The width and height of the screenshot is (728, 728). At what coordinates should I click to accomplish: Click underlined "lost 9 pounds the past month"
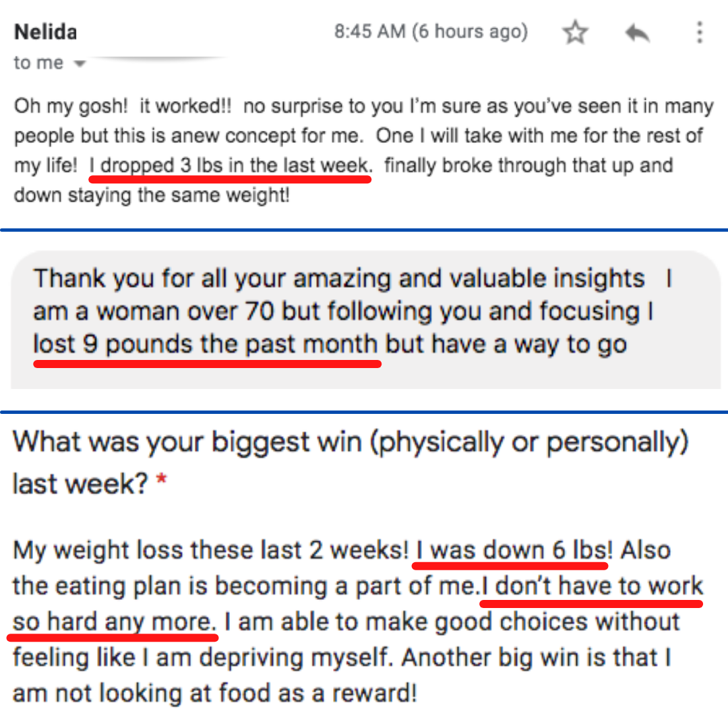pos(205,344)
